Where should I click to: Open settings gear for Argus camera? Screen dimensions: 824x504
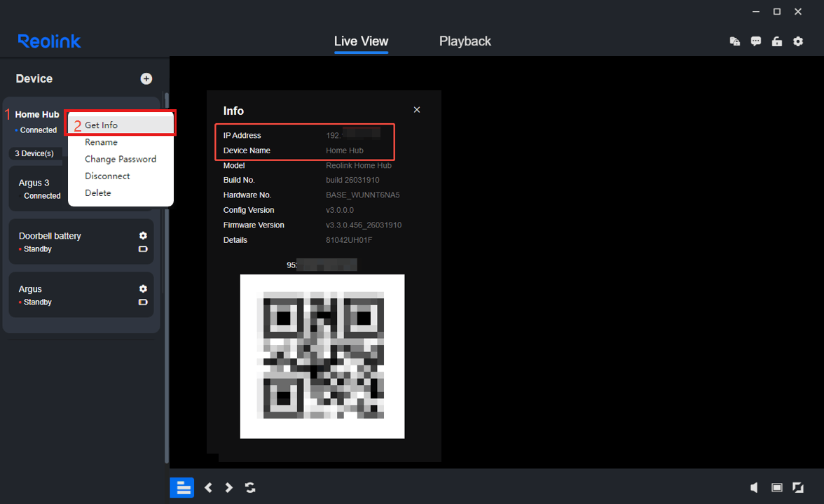(x=143, y=288)
